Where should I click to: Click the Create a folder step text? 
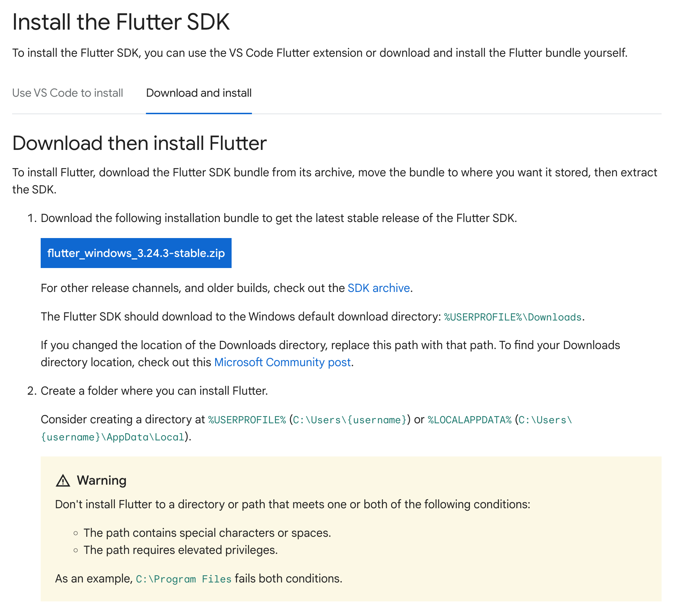tap(154, 391)
